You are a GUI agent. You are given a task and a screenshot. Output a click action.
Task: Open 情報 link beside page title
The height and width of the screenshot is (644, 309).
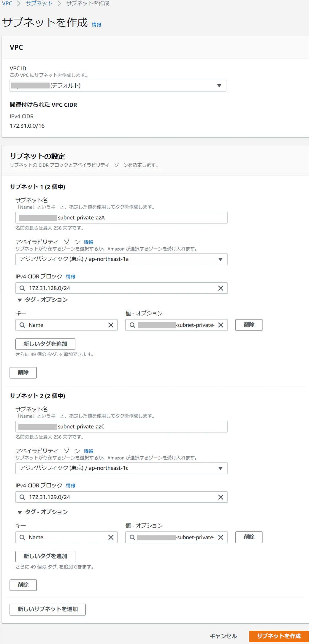point(96,25)
